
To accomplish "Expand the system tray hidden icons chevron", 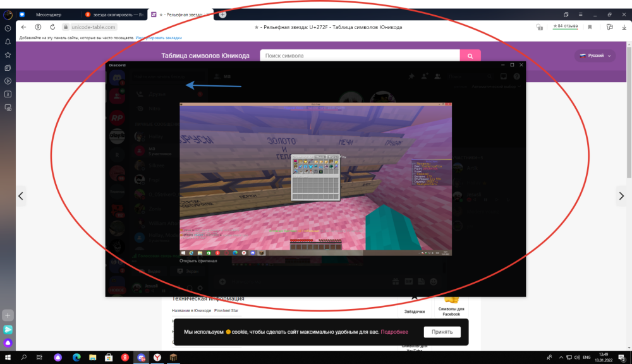I will point(561,357).
